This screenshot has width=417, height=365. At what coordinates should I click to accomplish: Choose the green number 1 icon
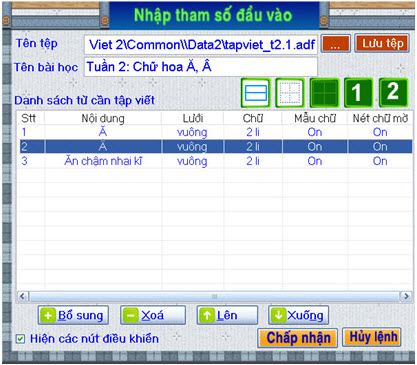click(x=358, y=93)
